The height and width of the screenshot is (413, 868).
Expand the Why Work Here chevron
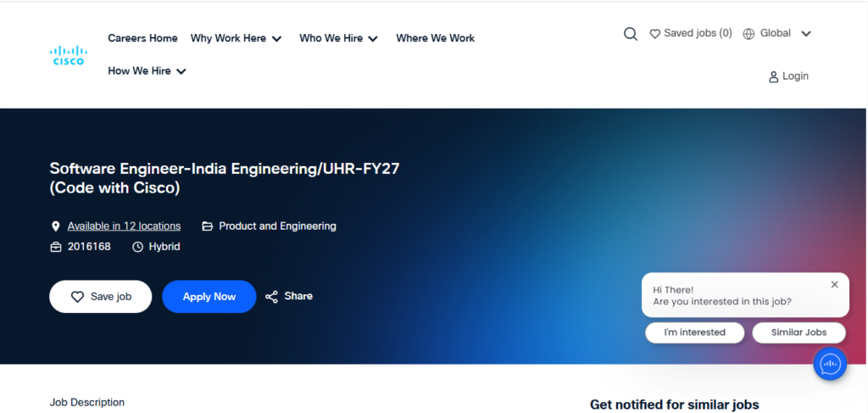(x=277, y=39)
